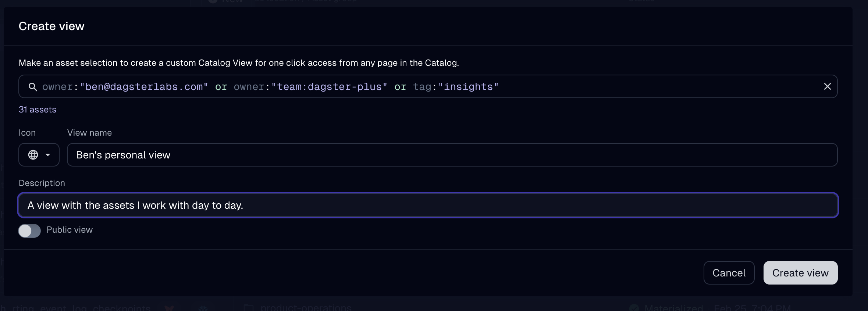
Task: Click the tag insights filter token
Action: point(456,87)
